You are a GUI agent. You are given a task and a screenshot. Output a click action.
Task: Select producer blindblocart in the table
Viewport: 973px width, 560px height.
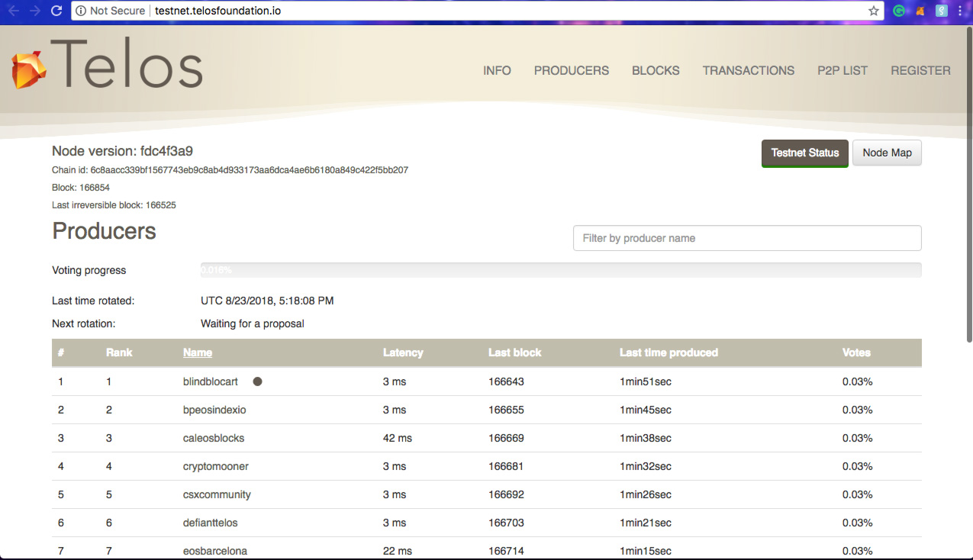[x=211, y=381]
